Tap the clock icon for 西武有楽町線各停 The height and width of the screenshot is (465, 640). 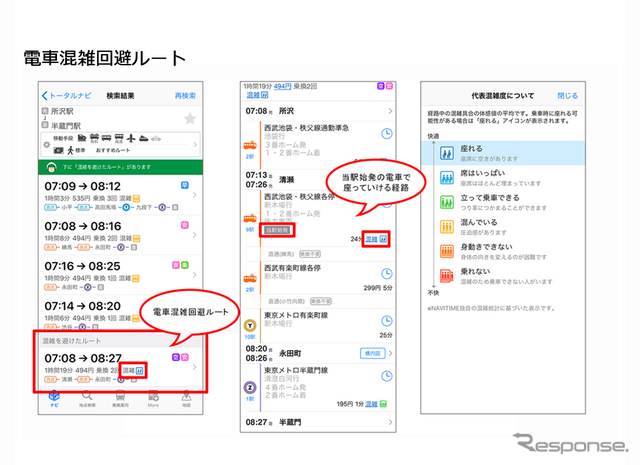coord(387,274)
